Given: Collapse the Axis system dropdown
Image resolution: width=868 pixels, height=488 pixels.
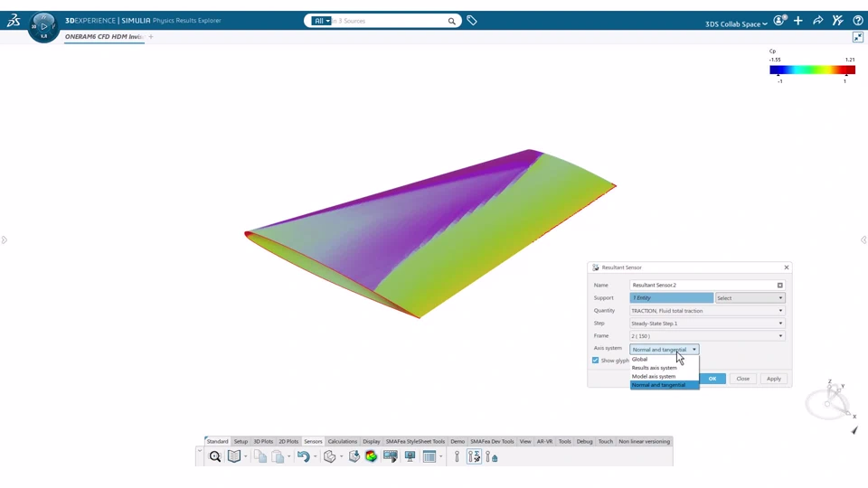Looking at the screenshot, I should point(665,349).
